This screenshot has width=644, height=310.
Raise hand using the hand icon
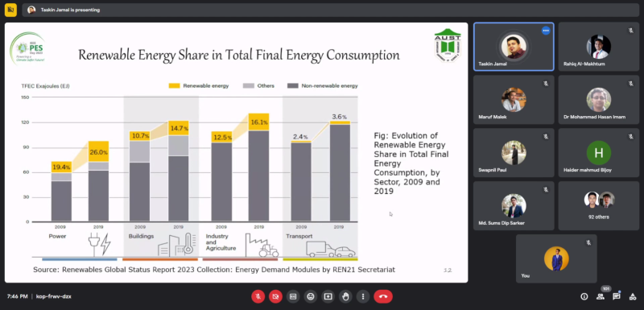click(x=345, y=296)
